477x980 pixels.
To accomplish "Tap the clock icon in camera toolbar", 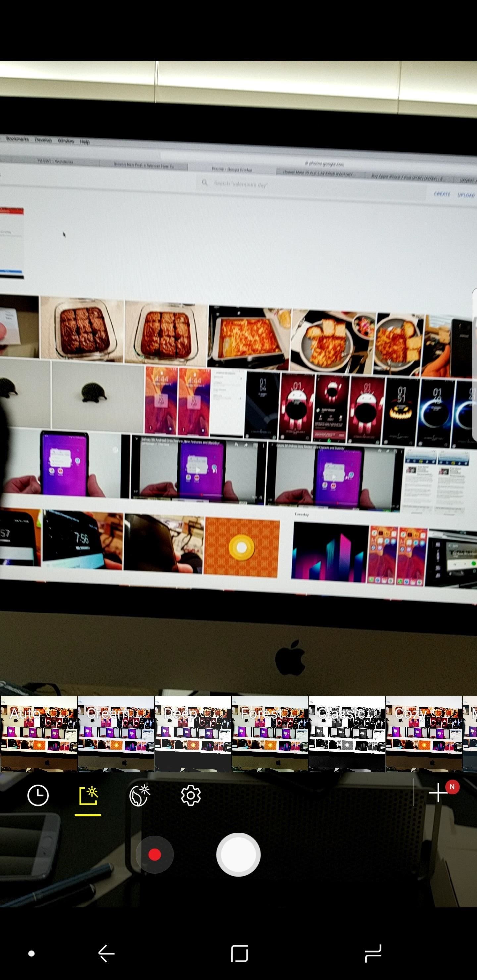I will click(x=38, y=796).
